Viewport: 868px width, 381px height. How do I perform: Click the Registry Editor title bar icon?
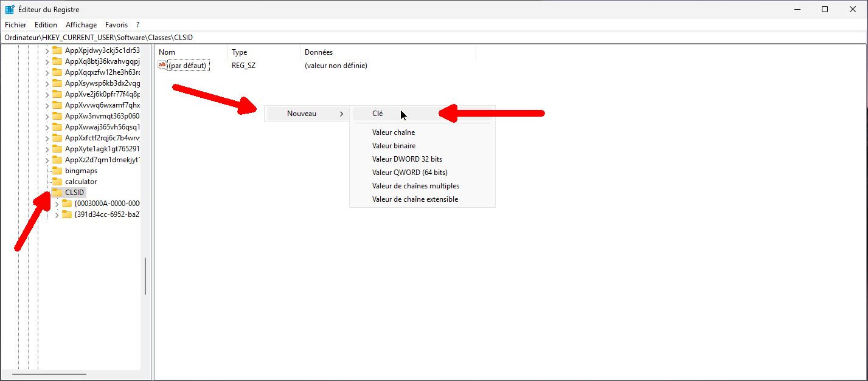[9, 9]
